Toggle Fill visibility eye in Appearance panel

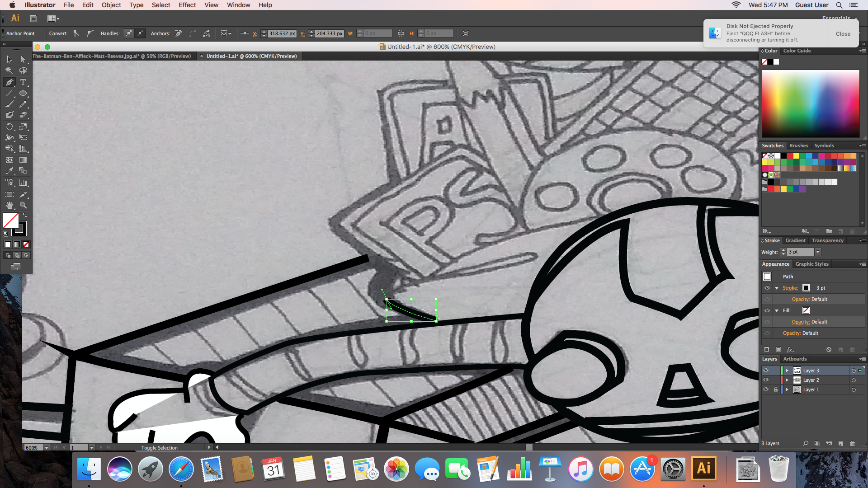coord(767,310)
